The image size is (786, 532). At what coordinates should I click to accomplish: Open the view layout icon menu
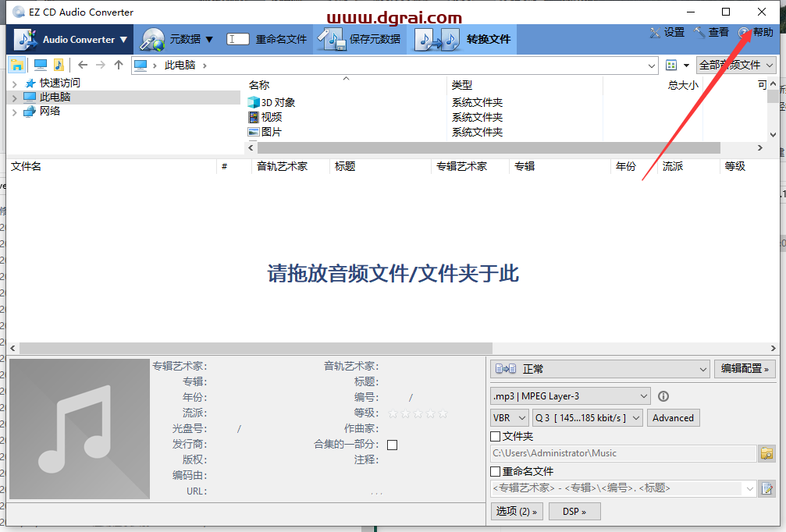pyautogui.click(x=678, y=65)
